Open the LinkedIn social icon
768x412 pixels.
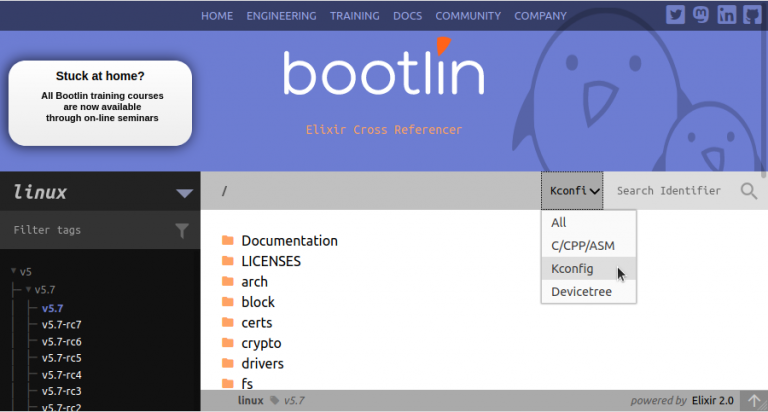click(726, 15)
